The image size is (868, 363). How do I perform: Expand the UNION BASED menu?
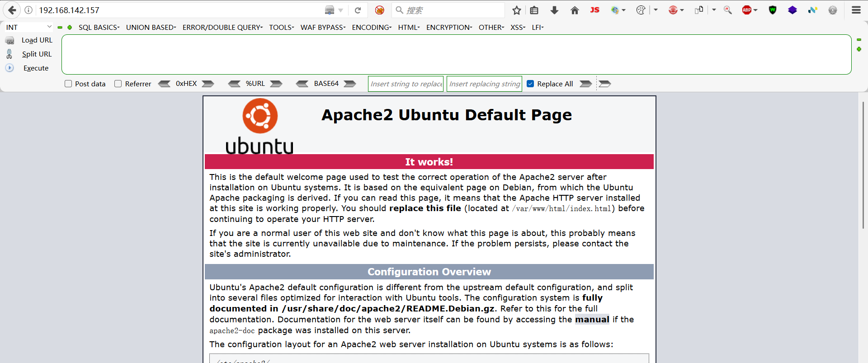[151, 27]
